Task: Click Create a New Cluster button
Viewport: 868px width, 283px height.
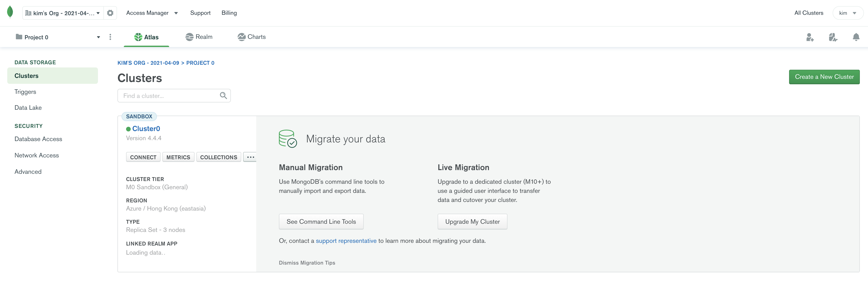Action: (x=824, y=77)
